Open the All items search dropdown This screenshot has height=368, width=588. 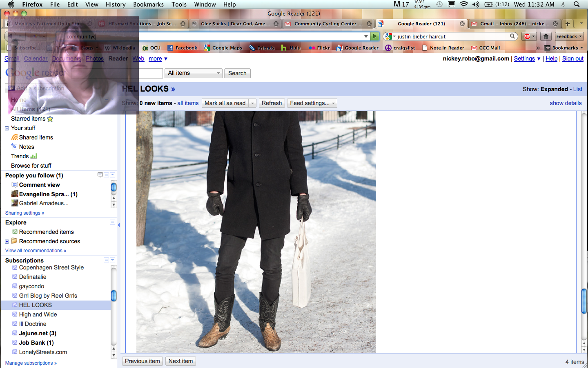[x=194, y=73]
